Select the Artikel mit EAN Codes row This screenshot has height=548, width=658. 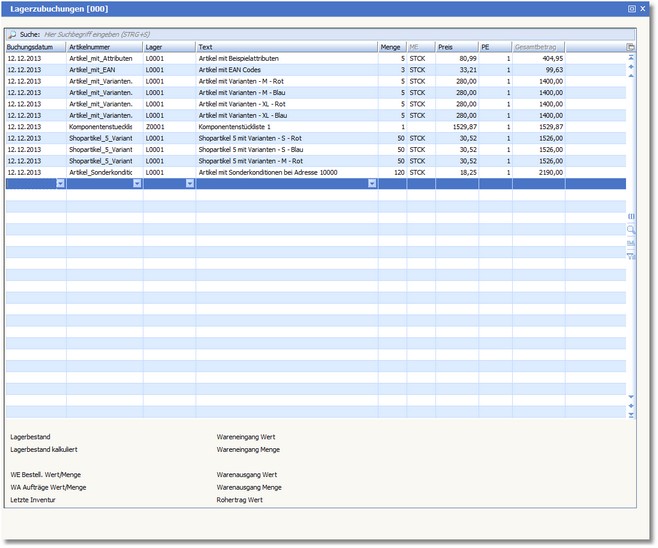click(x=240, y=70)
